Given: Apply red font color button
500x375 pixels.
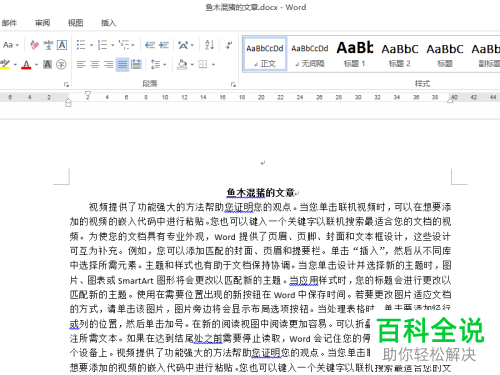Looking at the screenshot, I should [26, 64].
